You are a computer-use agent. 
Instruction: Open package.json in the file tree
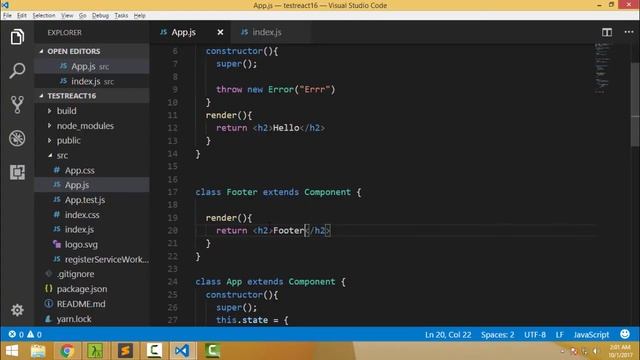click(x=92, y=289)
